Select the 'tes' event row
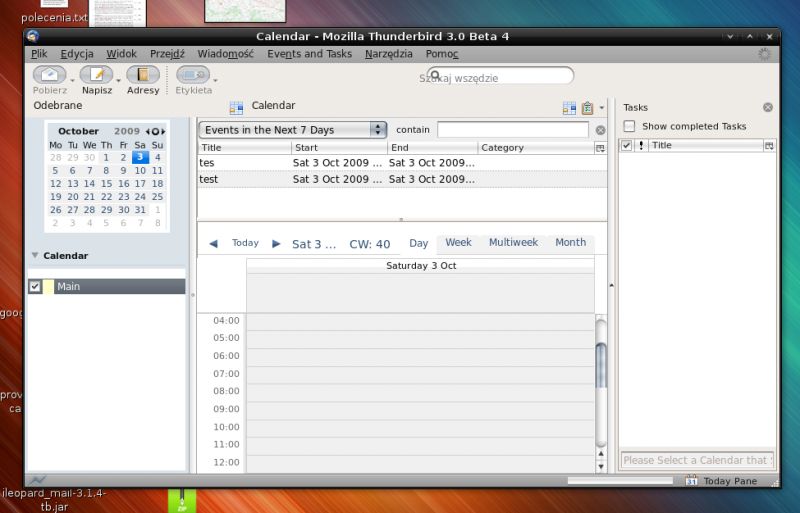This screenshot has height=513, width=800. (402, 163)
